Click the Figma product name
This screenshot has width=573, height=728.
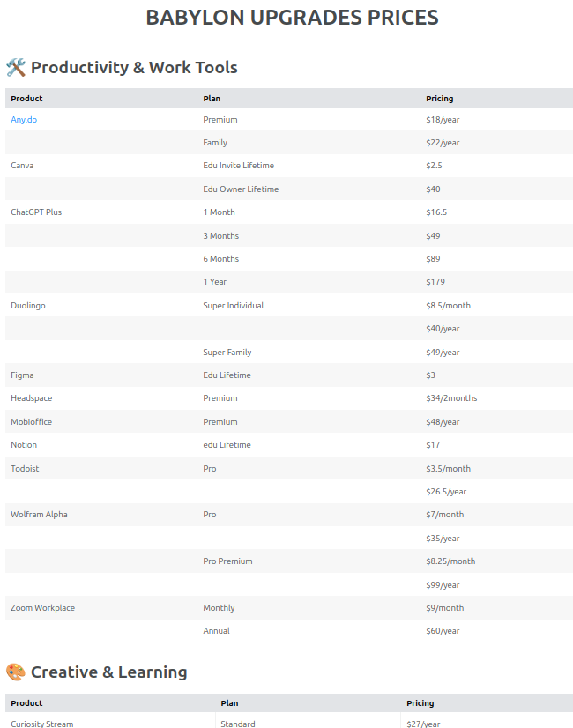(x=22, y=375)
